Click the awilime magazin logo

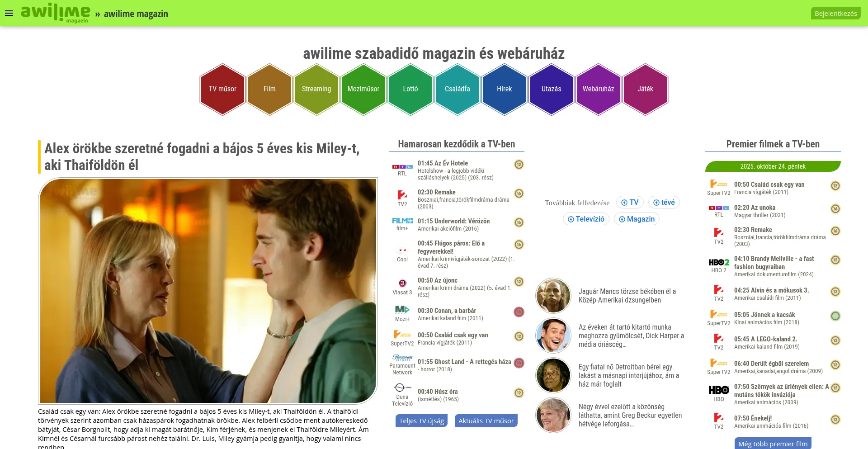[x=55, y=13]
